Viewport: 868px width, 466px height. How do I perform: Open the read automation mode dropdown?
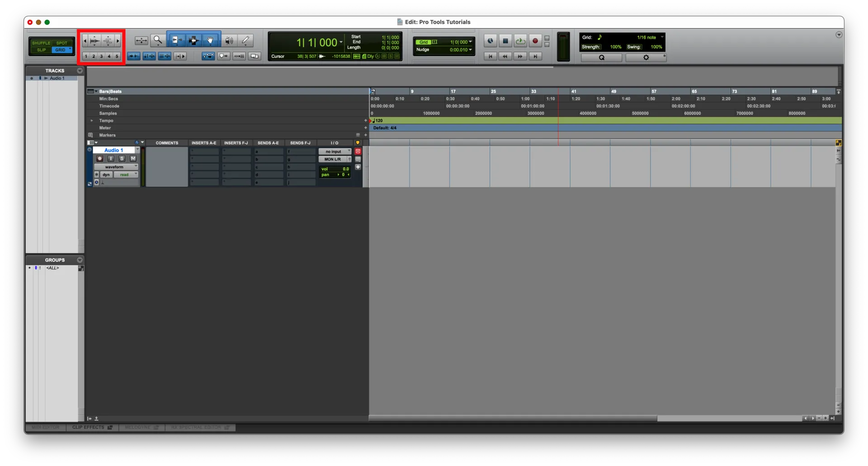pos(126,174)
